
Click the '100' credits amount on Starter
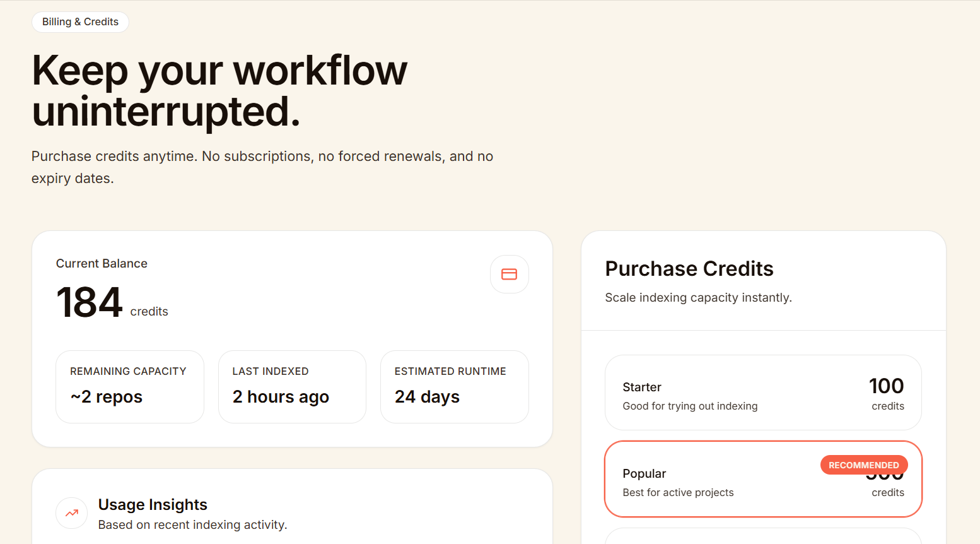[886, 386]
